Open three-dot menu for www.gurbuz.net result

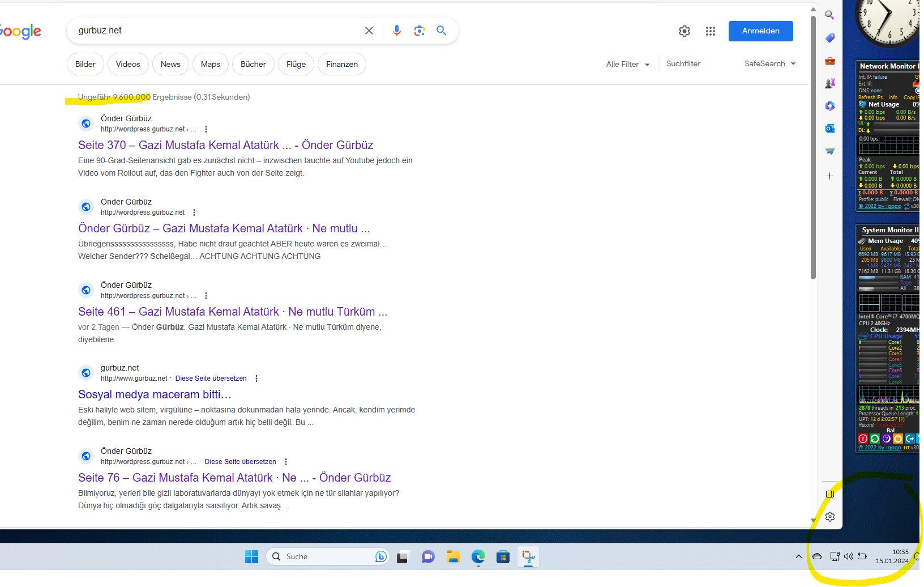point(256,378)
